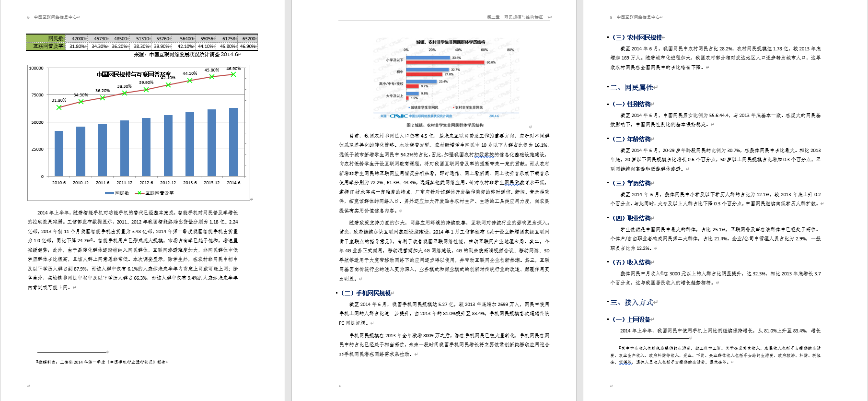Click the 100000 value on chart y-axis
The image size is (868, 401).
(36, 68)
